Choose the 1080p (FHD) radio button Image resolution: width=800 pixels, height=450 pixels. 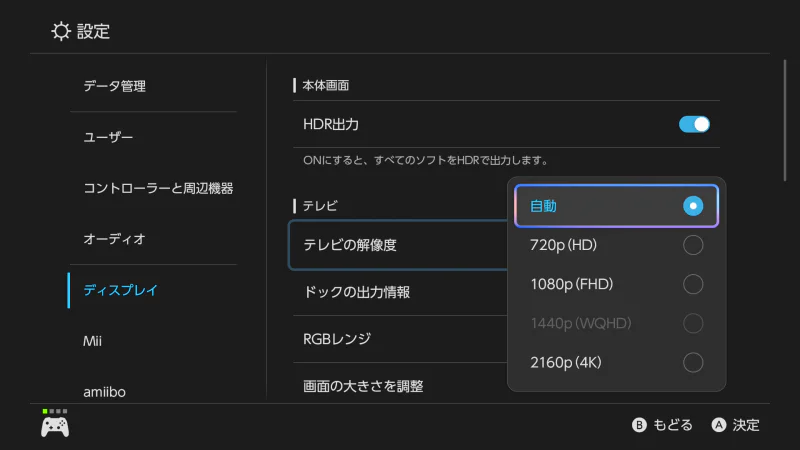click(693, 284)
